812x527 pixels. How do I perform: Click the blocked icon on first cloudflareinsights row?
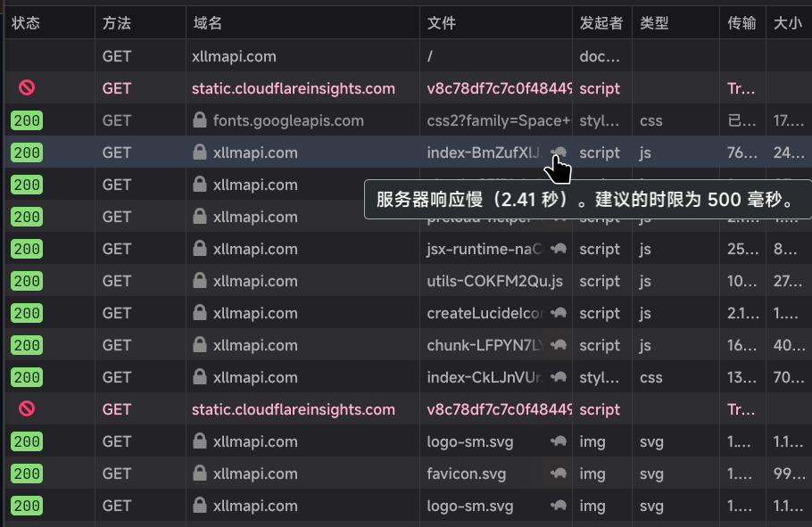click(26, 88)
